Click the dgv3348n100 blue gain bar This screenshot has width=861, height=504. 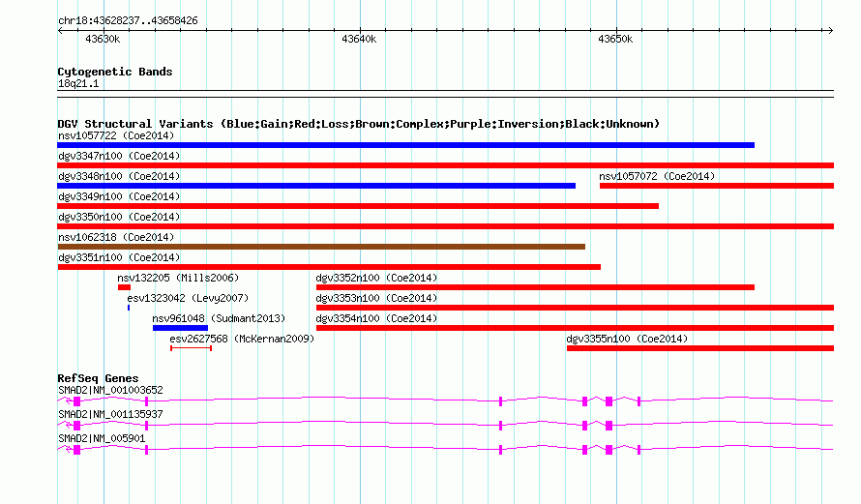pos(316,186)
